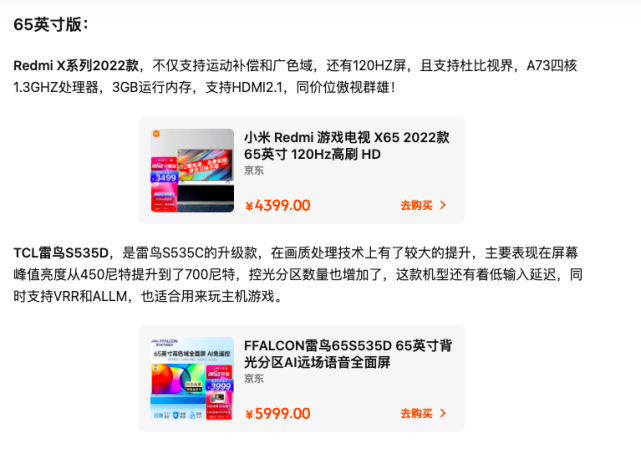Open the FFALCON 65S535D product thumbnail

pyautogui.click(x=192, y=379)
